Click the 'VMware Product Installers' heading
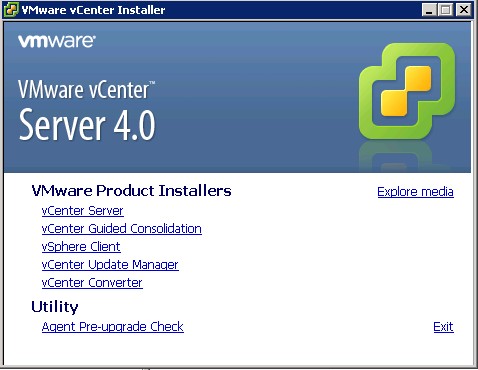This screenshot has height=370, width=478. coord(131,191)
